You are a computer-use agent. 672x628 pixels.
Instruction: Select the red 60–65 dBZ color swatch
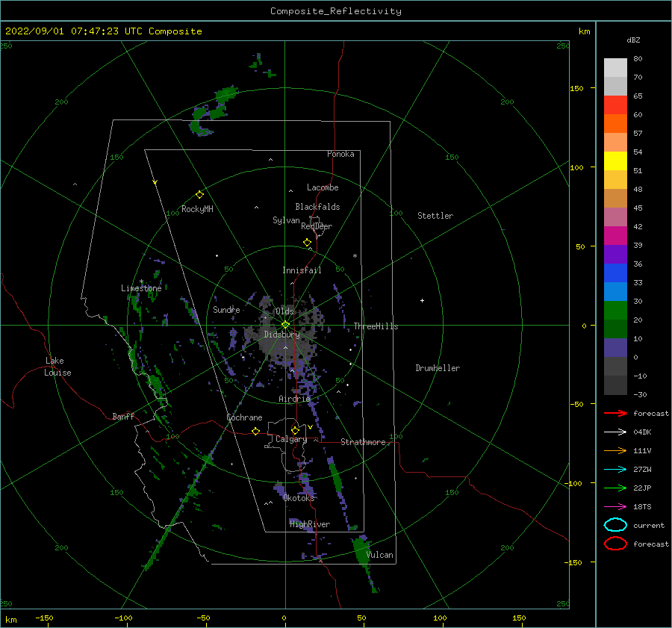coord(615,105)
